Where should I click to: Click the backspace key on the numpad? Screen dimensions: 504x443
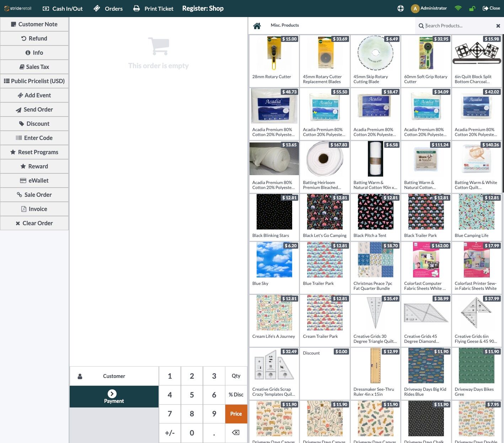point(236,433)
